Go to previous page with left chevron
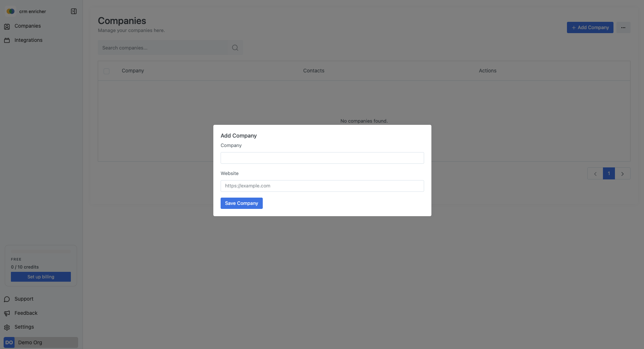 click(x=595, y=174)
